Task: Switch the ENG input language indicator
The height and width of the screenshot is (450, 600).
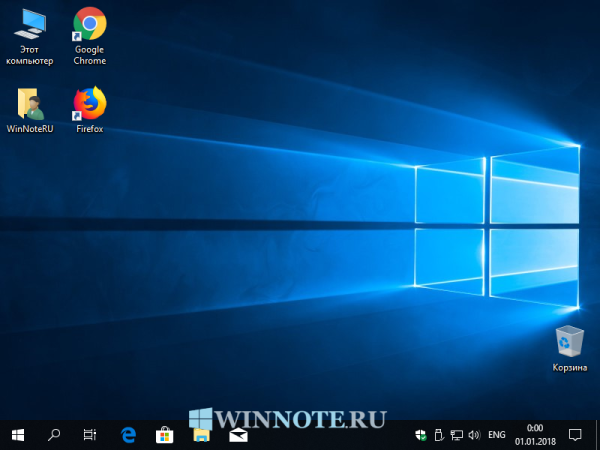Action: click(497, 435)
